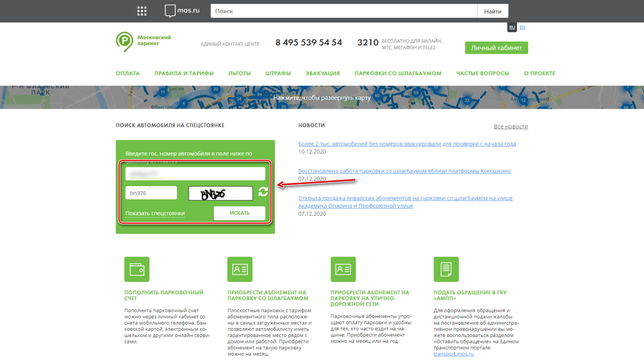The image size is (644, 363).
Task: Click the license plate number field
Action: 195,174
